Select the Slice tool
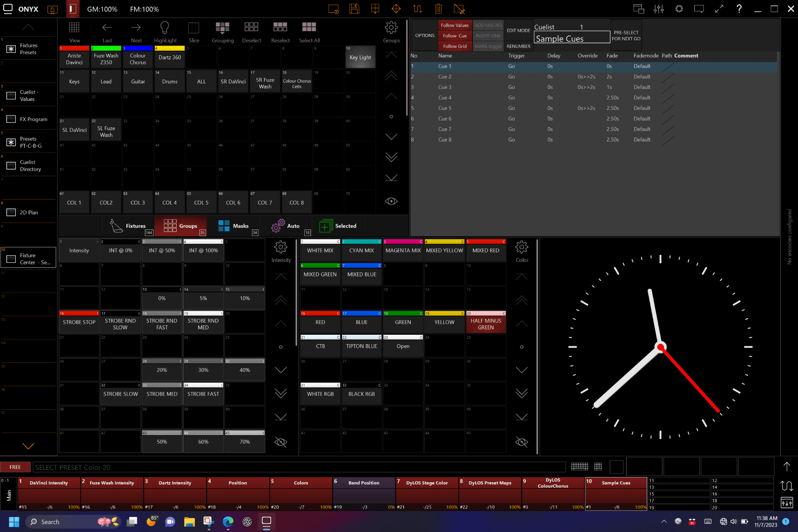The width and height of the screenshot is (798, 532). click(x=194, y=31)
